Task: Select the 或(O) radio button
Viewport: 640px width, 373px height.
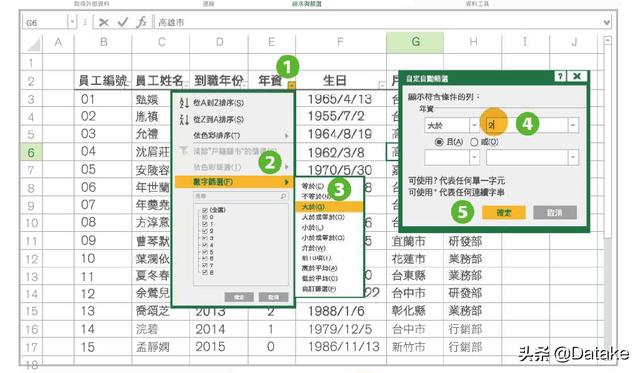Action: point(474,142)
